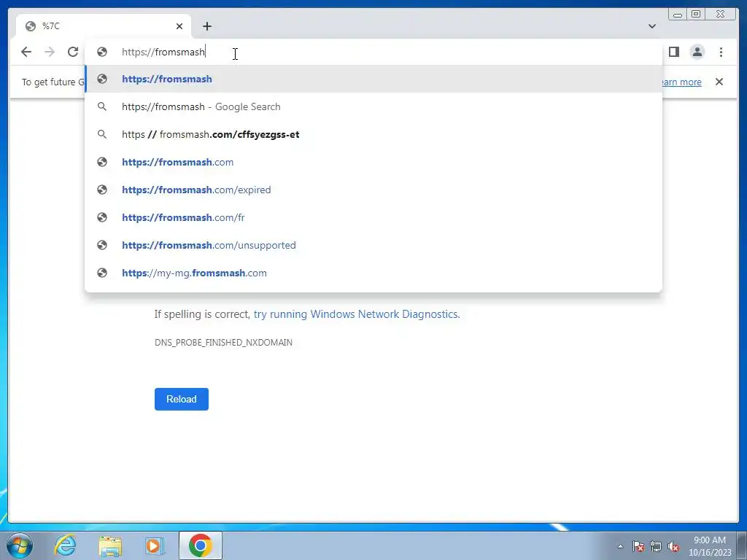Click the muted volume tray icon
Screen dimensions: 747x560
(673, 546)
